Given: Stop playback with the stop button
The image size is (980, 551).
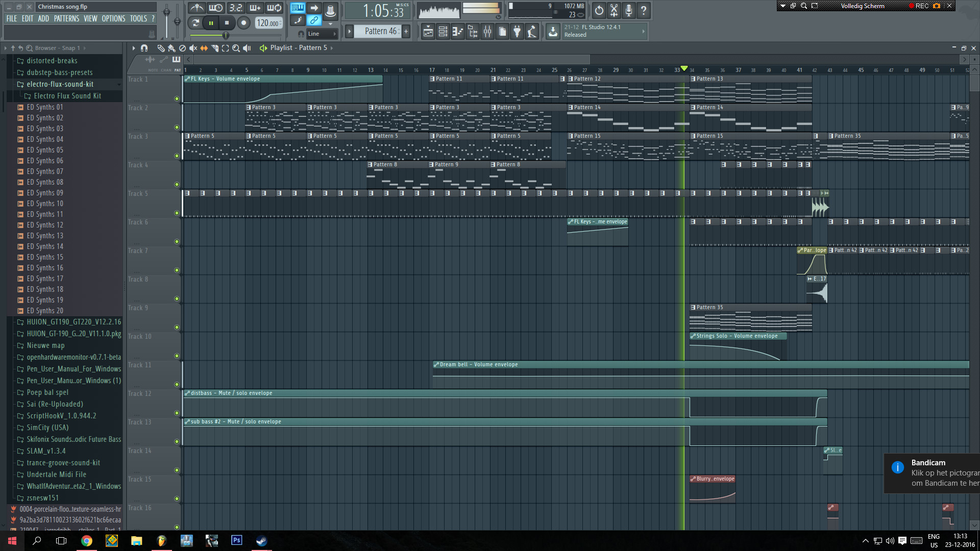Looking at the screenshot, I should tap(227, 22).
